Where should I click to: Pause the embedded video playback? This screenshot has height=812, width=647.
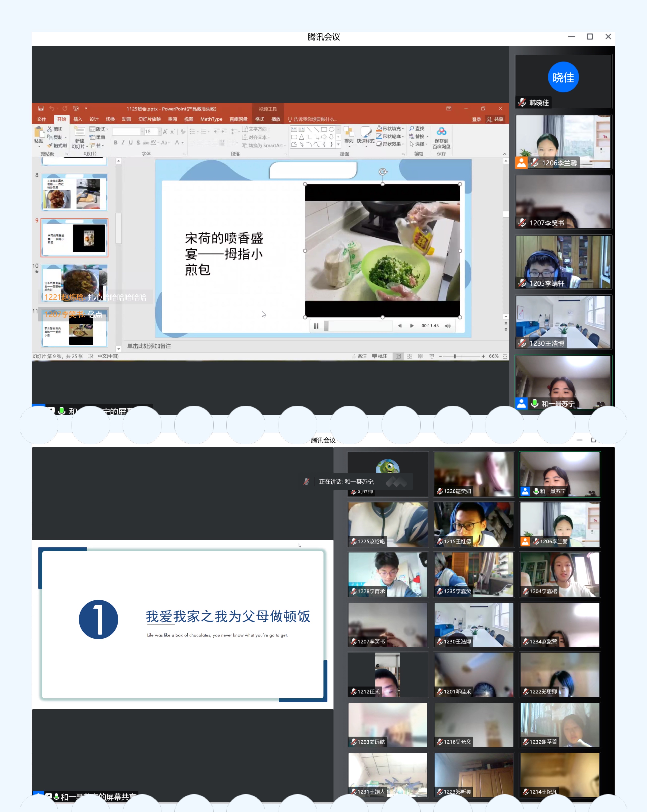point(316,326)
